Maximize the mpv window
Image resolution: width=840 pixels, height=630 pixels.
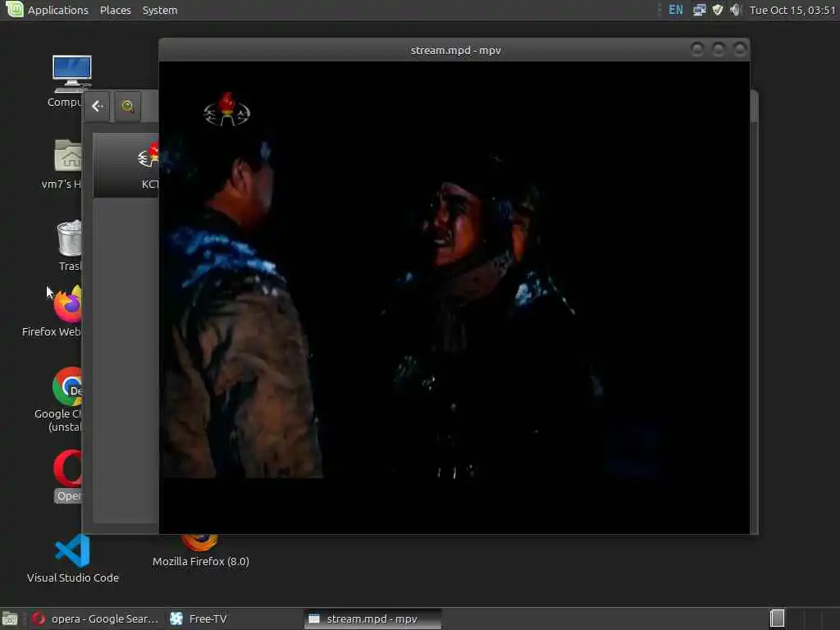719,50
